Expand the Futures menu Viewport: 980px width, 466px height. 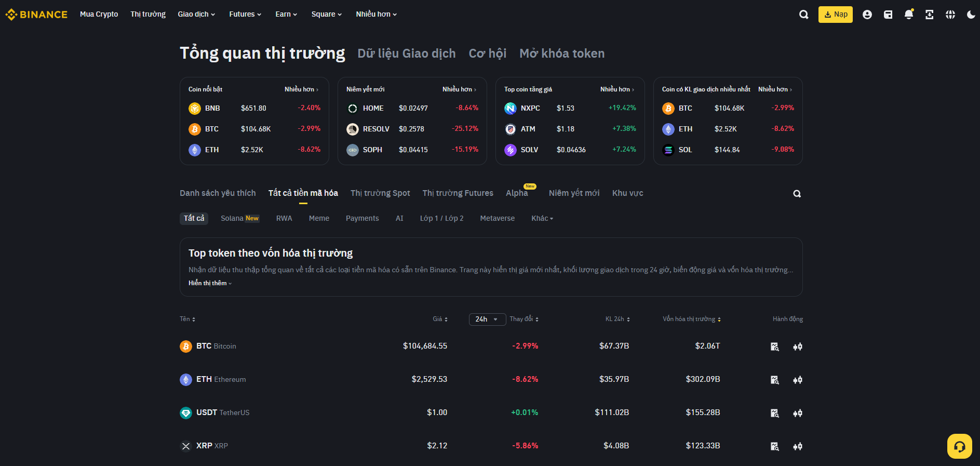pyautogui.click(x=245, y=15)
